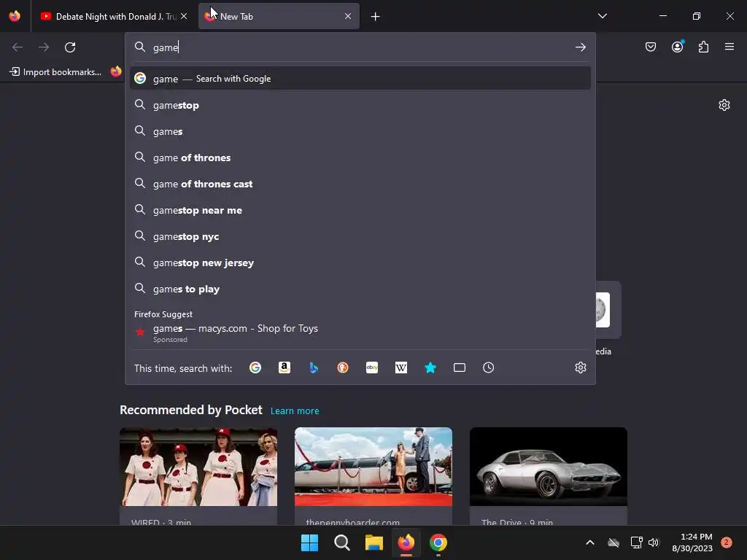Click Import bookmarks button

coord(55,72)
